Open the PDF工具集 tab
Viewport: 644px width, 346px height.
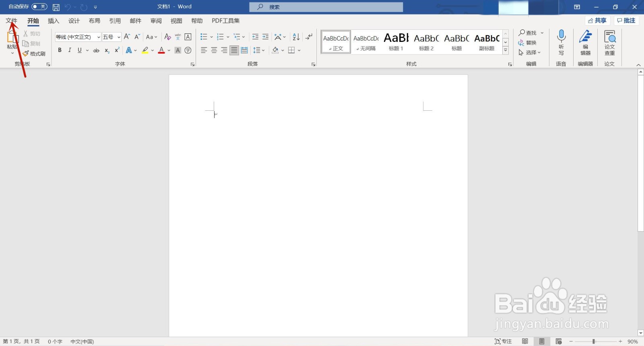click(x=226, y=21)
